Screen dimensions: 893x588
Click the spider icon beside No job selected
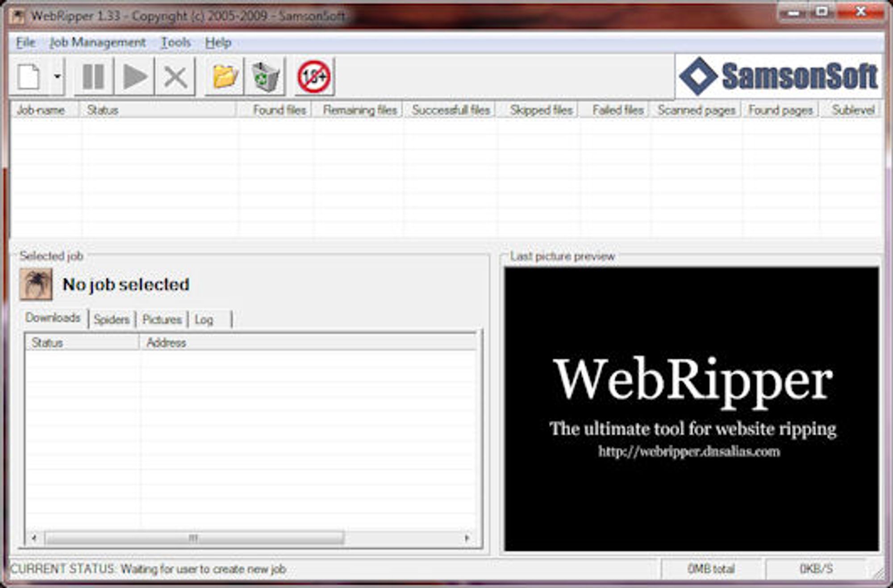coord(36,284)
